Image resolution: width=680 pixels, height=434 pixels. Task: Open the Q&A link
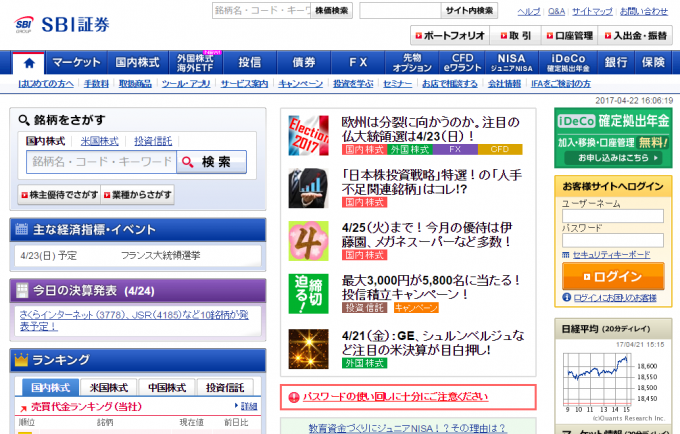[556, 12]
